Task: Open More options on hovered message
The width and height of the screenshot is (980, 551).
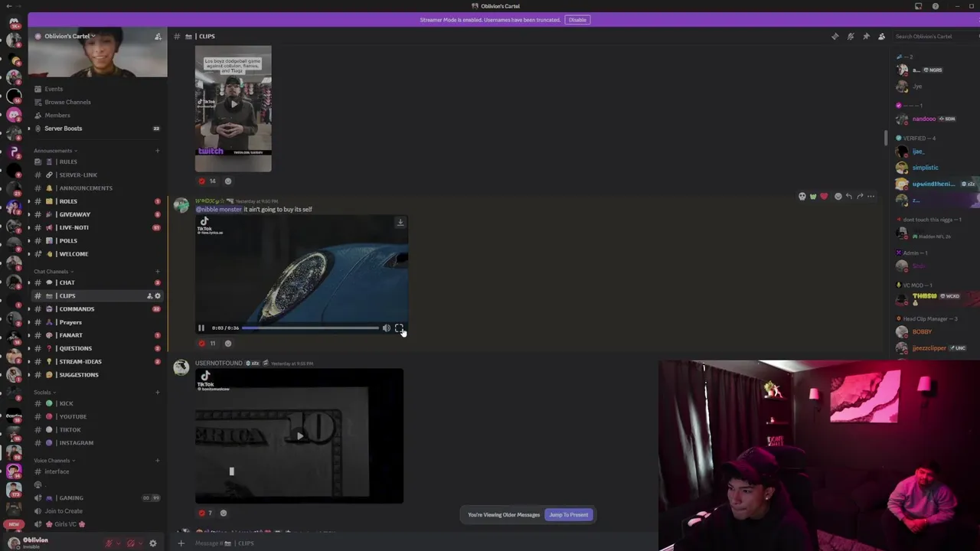Action: coord(871,197)
